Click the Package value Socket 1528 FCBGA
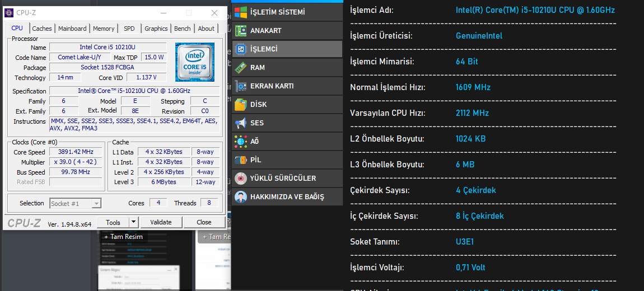Viewport: 644px width, 291px height. [108, 67]
